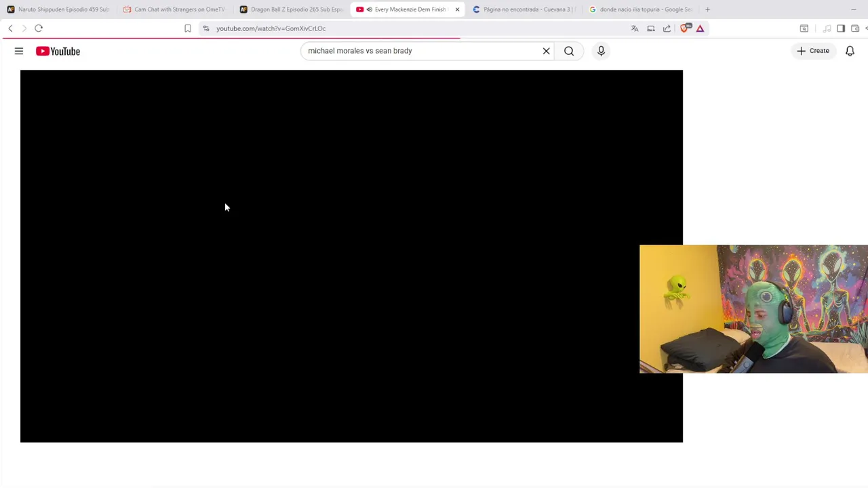Open the YouTube hamburger guide menu
Image resolution: width=868 pixels, height=488 pixels.
coord(19,51)
